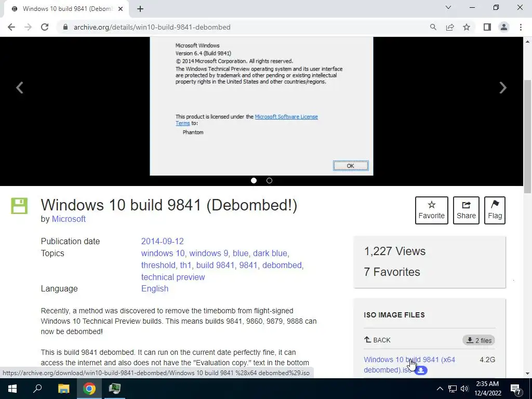The image size is (532, 399).
Task: Switch to the Windows 10 build 9841 tab
Action: pyautogui.click(x=66, y=9)
